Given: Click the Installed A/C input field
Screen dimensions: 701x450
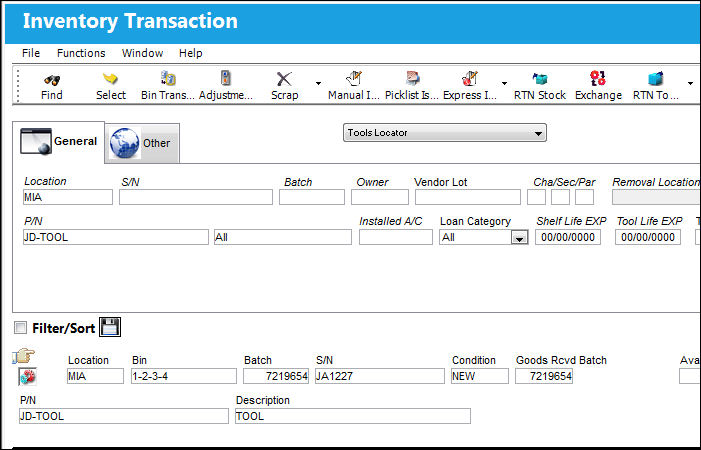Looking at the screenshot, I should 396,237.
